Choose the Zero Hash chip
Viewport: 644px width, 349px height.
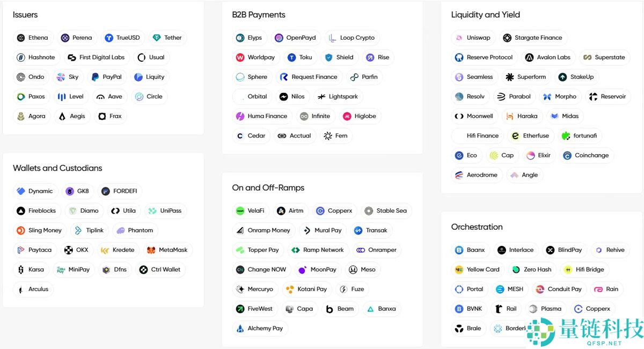pyautogui.click(x=532, y=270)
